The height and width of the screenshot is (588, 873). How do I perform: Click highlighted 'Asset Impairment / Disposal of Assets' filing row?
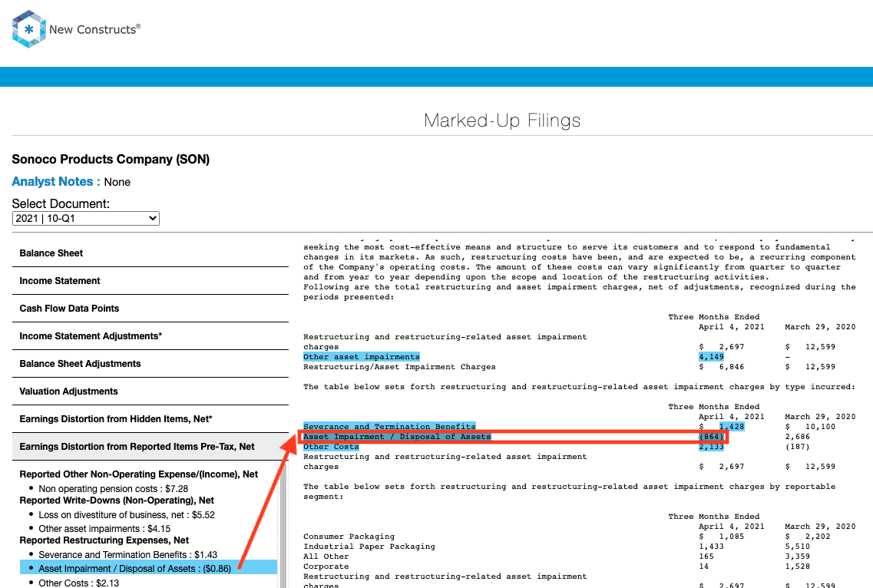(x=397, y=437)
